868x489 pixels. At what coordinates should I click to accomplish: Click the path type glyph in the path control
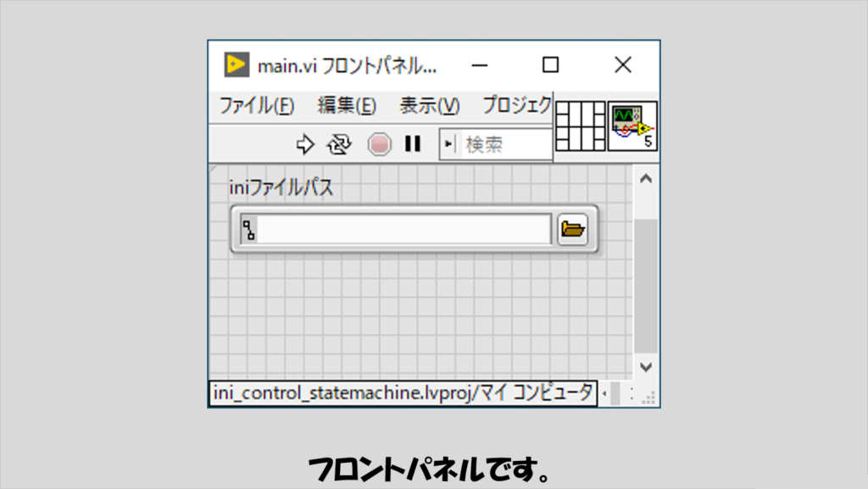[248, 230]
